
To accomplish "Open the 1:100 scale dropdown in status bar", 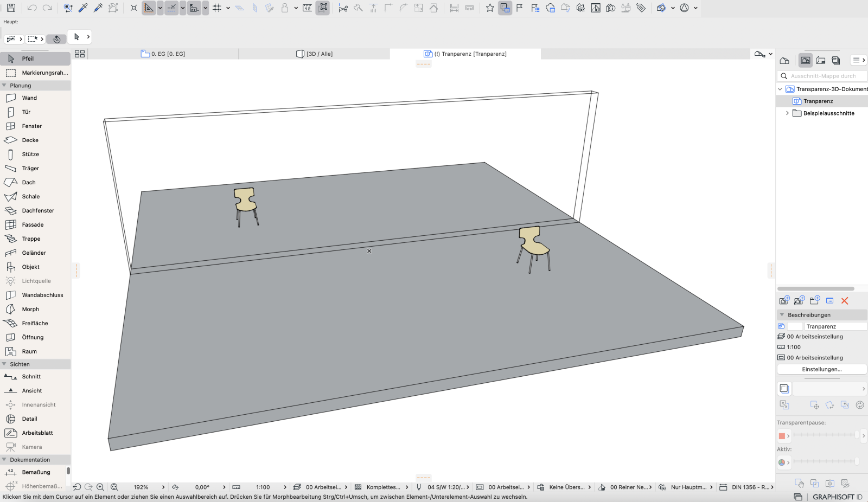I will point(263,487).
